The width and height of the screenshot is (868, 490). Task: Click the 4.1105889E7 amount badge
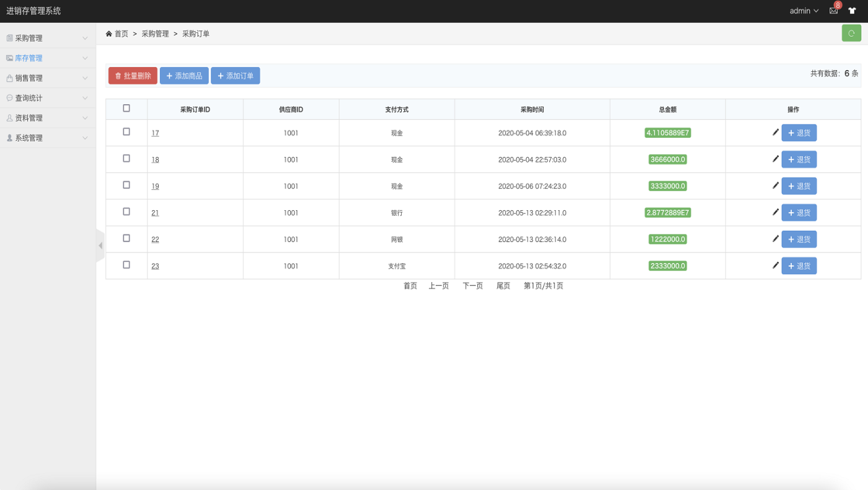pos(668,133)
